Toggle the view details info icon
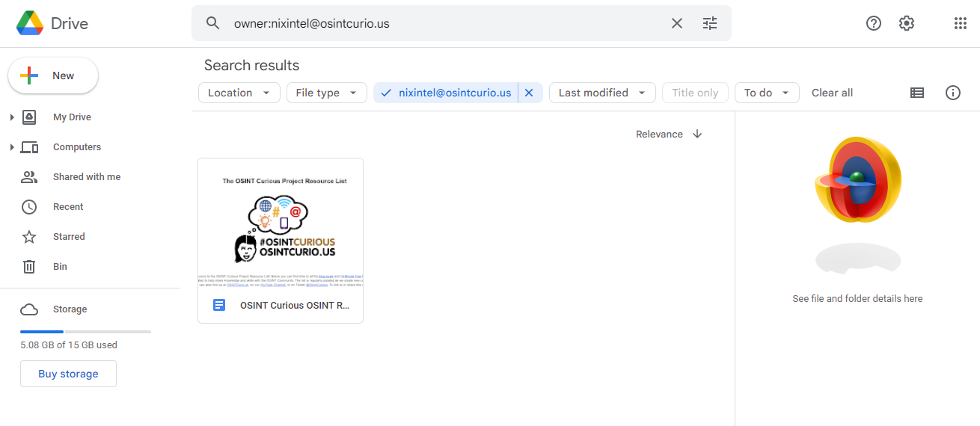The height and width of the screenshot is (426, 980). coord(953,93)
